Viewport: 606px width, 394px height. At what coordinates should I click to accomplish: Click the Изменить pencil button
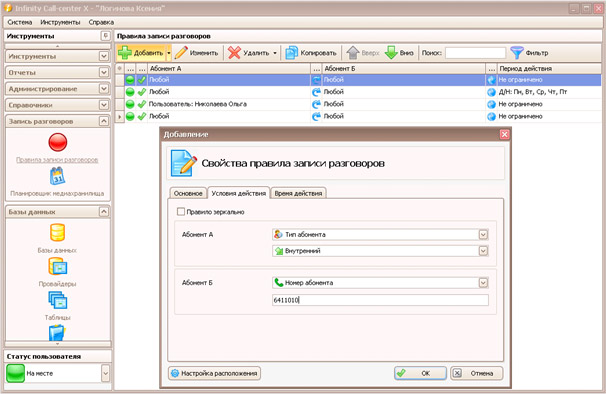(x=197, y=53)
